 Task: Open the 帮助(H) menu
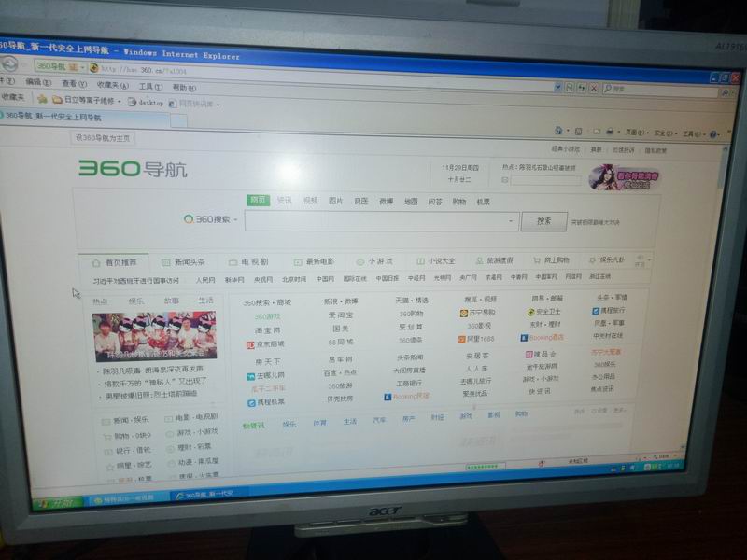point(184,87)
